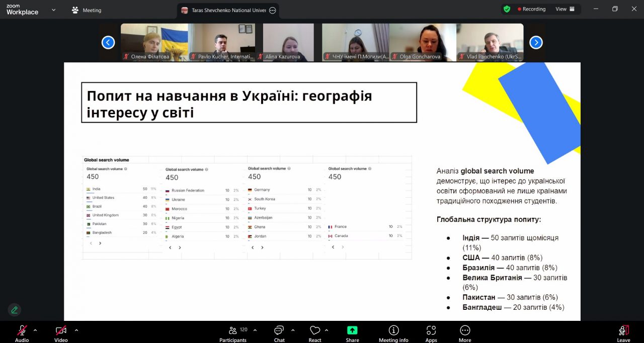Open the Chat panel
Viewport: 644px width, 343px height.
(x=279, y=331)
